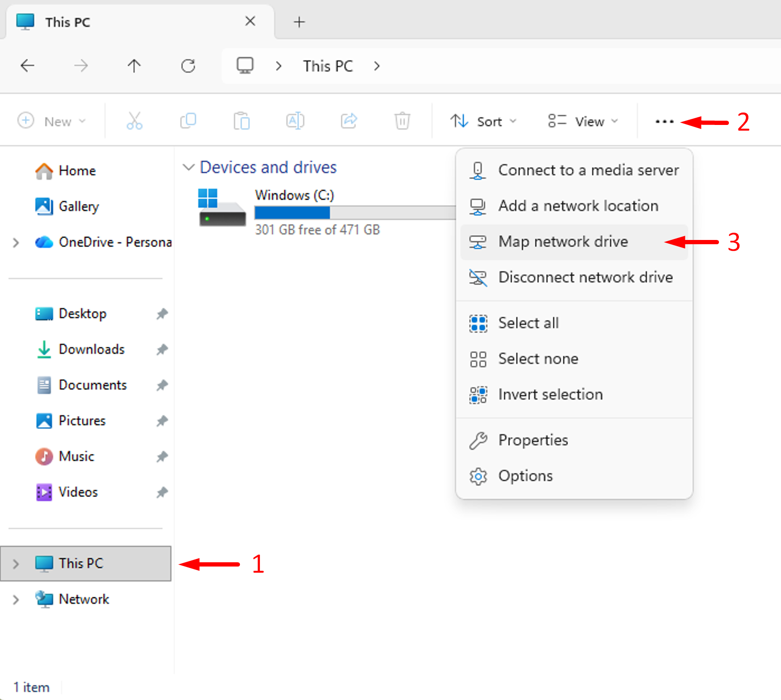Open Downloads in the sidebar
The image size is (781, 700).
pyautogui.click(x=91, y=349)
